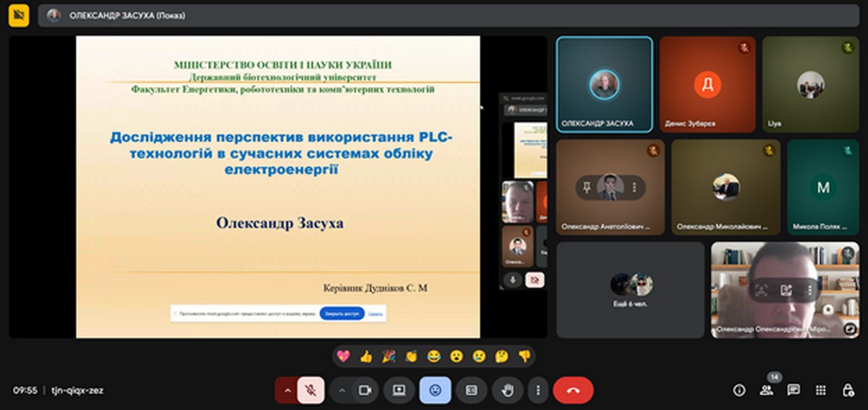Open host controls lock icon
The image size is (868, 410).
pos(848,391)
